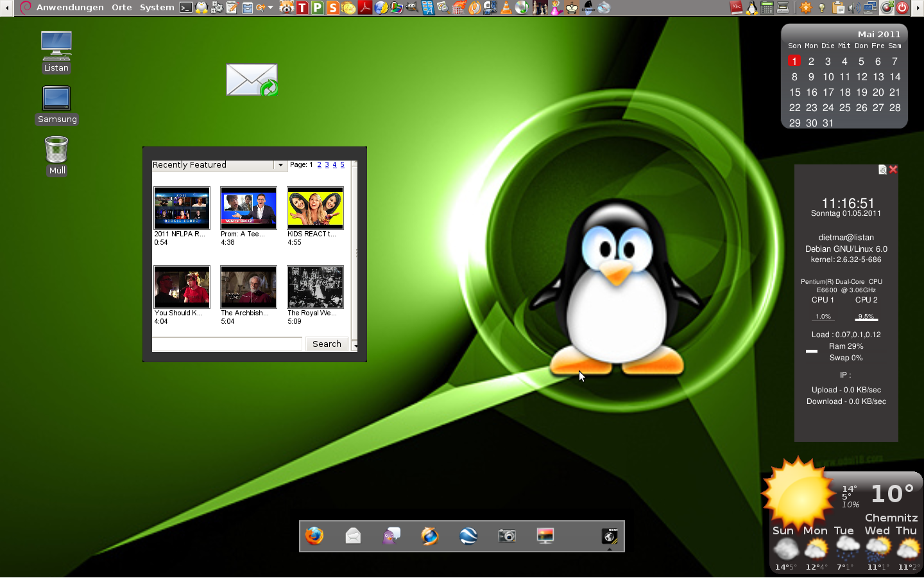Image resolution: width=924 pixels, height=578 pixels.
Task: Launch the green P office application
Action: tap(318, 8)
